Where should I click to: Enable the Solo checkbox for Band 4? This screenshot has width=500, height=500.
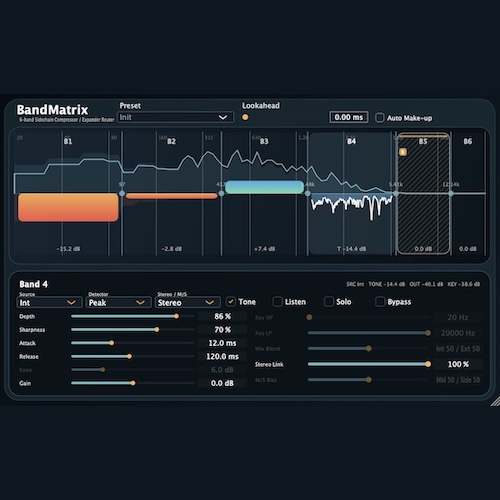coord(329,302)
